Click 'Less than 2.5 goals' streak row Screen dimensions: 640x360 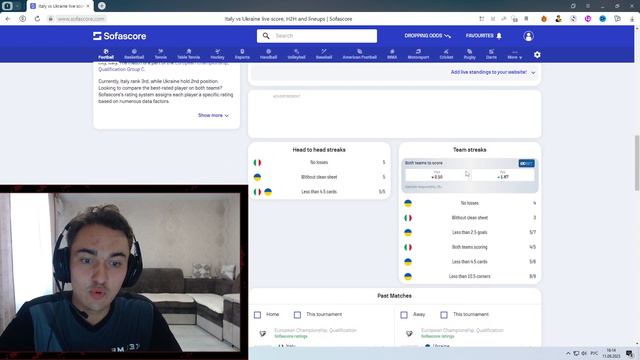pyautogui.click(x=469, y=233)
